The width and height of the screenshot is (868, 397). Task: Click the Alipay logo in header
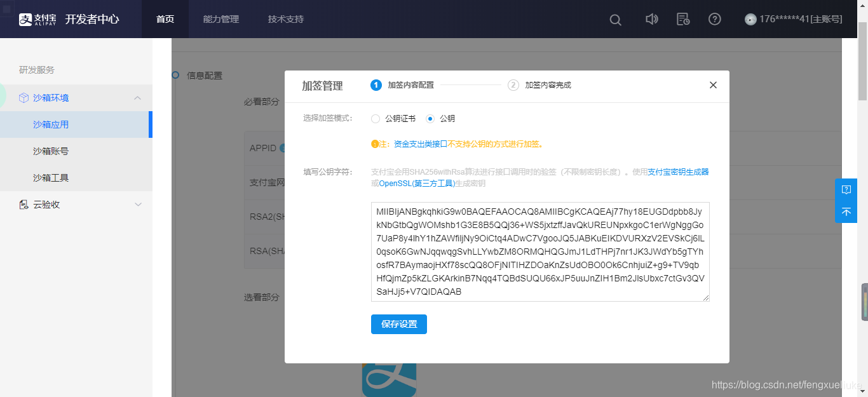[x=37, y=19]
